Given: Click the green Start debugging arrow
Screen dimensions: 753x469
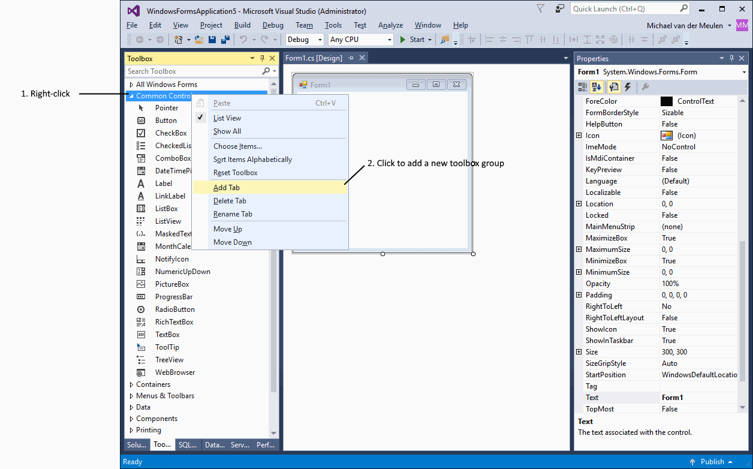Looking at the screenshot, I should [402, 40].
